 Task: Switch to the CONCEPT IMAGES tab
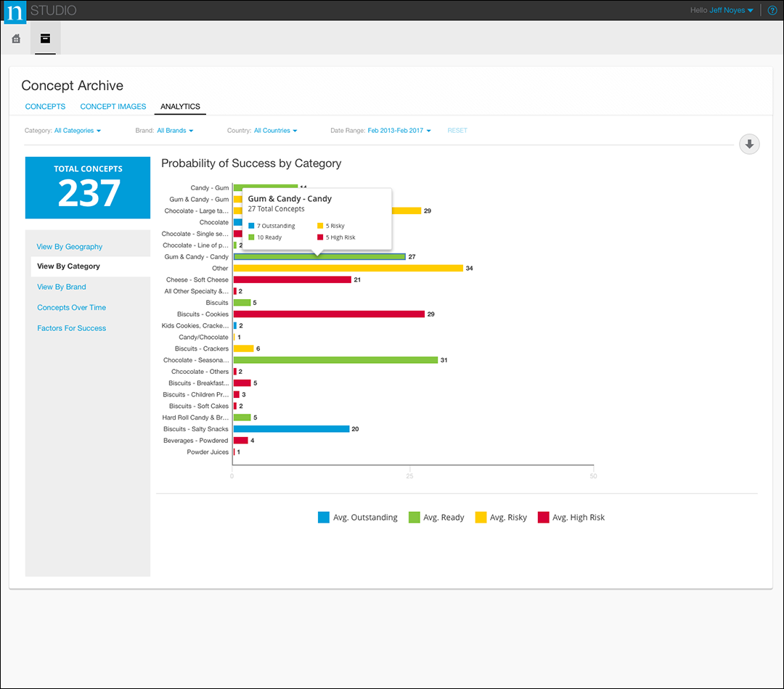coord(113,107)
